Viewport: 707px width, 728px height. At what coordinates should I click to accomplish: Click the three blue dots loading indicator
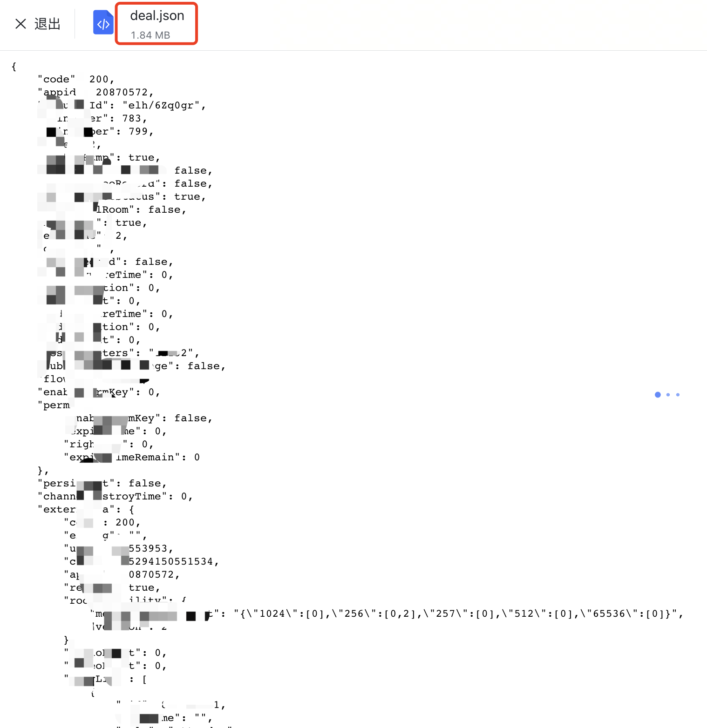[667, 395]
